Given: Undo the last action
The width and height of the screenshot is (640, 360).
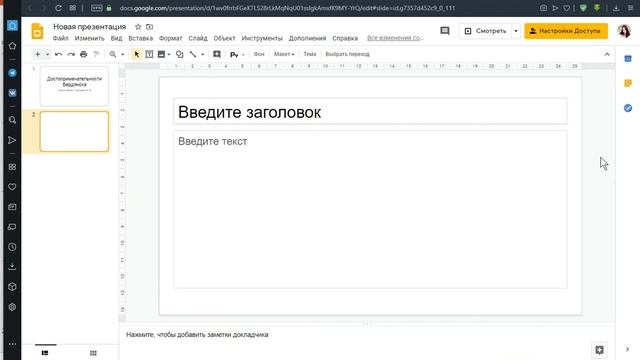Looking at the screenshot, I should click(58, 54).
